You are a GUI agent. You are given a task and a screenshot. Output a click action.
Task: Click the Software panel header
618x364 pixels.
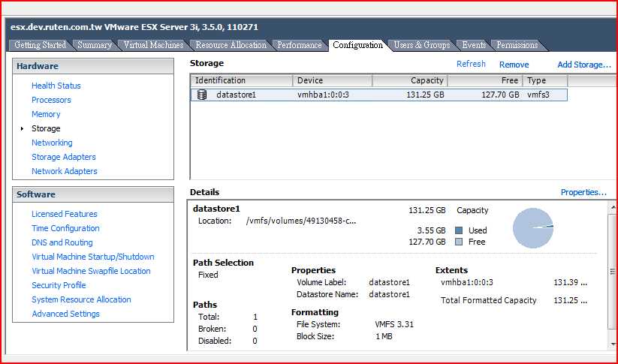point(93,194)
